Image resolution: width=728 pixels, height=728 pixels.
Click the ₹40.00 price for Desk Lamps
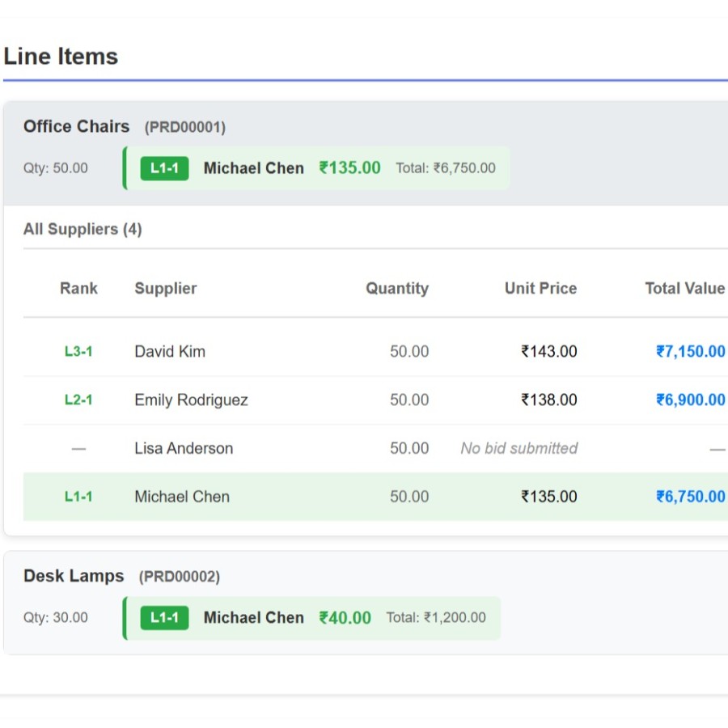pyautogui.click(x=345, y=618)
